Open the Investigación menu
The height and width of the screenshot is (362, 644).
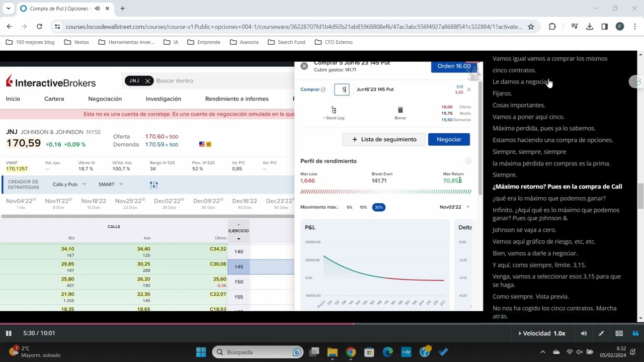[x=164, y=99]
